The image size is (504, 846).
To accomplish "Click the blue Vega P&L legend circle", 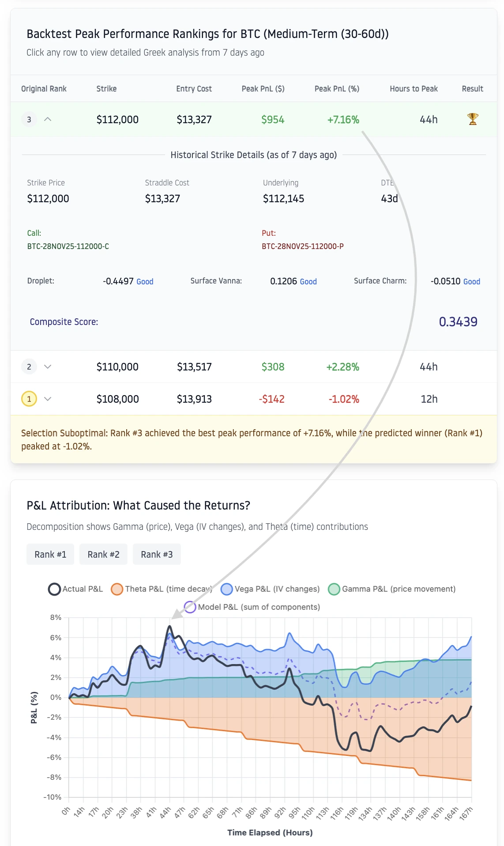I will click(226, 589).
